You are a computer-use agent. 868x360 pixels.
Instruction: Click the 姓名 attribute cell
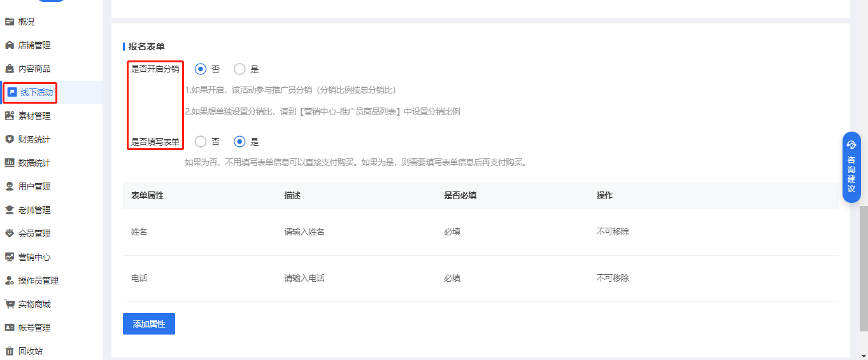point(139,232)
